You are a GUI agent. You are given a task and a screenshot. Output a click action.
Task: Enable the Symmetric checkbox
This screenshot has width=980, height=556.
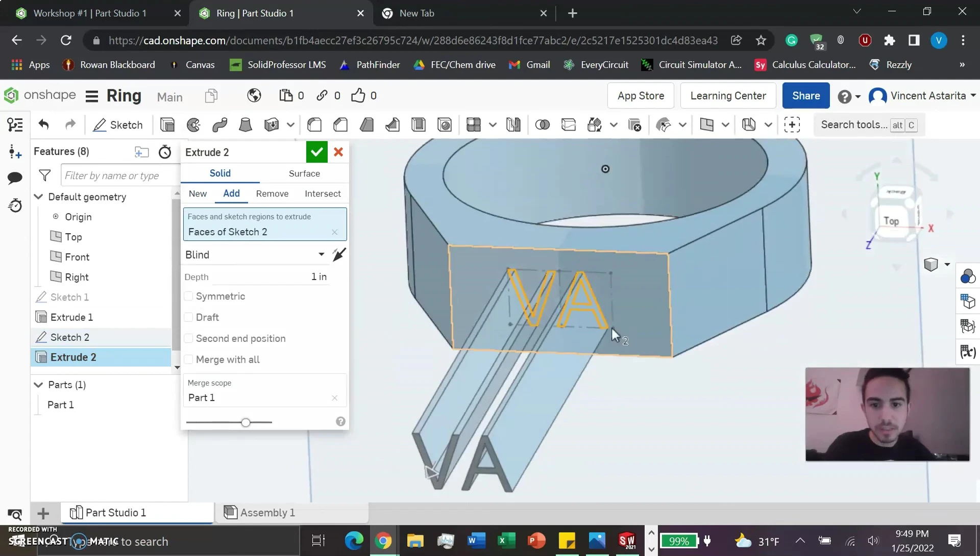click(x=189, y=296)
